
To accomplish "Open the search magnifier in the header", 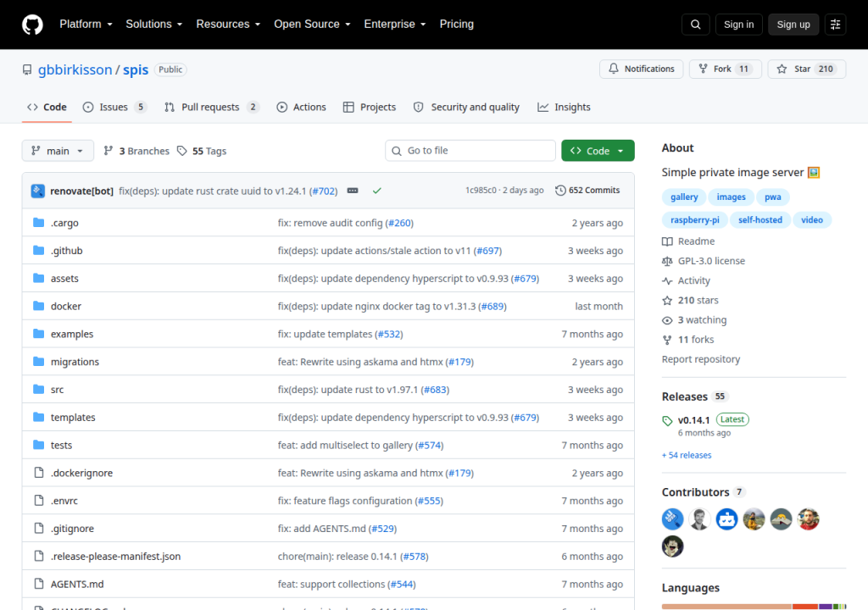I will 695,25.
